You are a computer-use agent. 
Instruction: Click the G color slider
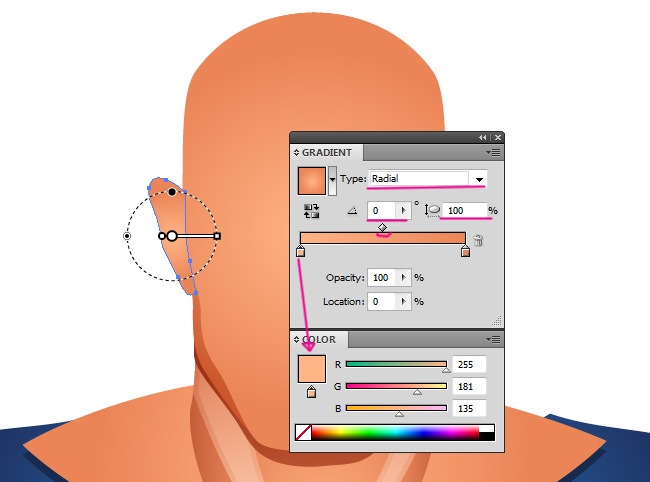click(x=396, y=386)
